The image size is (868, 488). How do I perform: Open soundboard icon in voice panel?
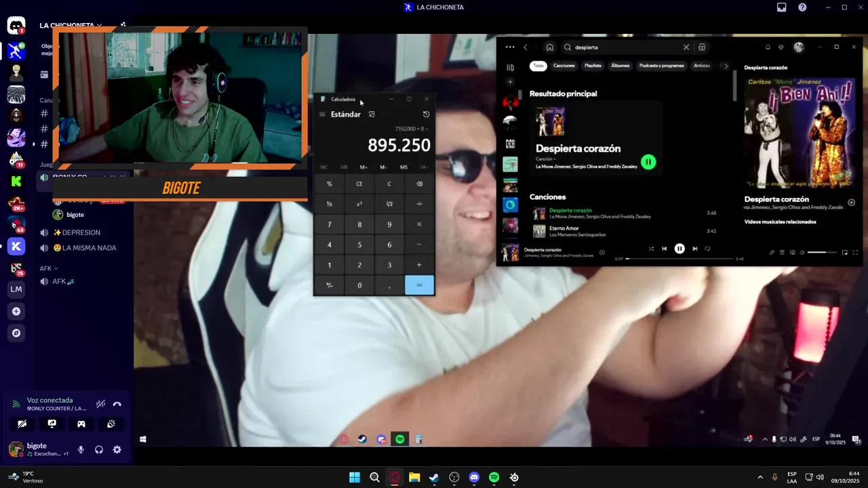[111, 424]
